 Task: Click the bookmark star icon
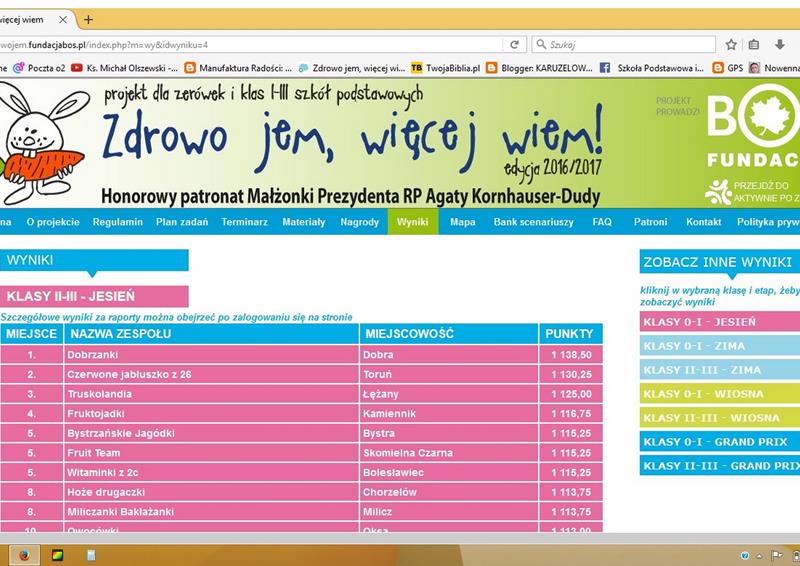(x=731, y=45)
